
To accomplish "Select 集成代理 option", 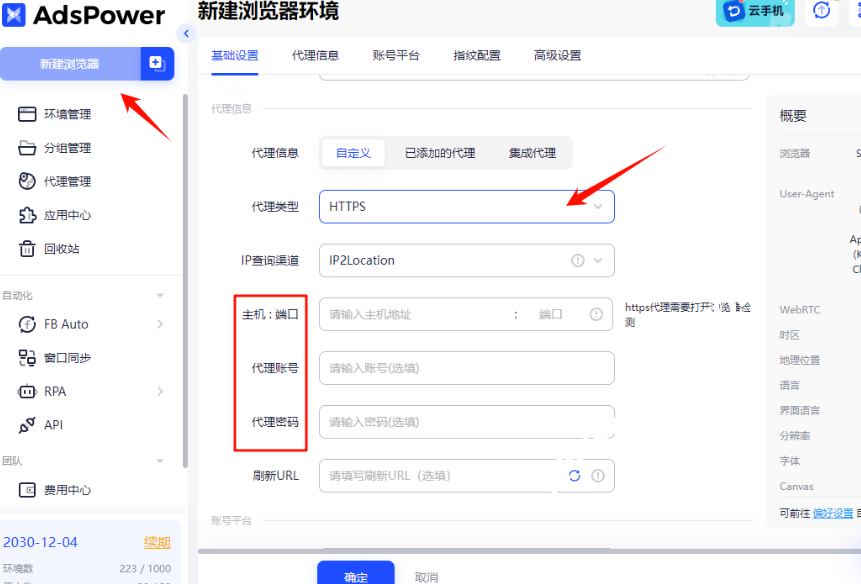I will 532,153.
